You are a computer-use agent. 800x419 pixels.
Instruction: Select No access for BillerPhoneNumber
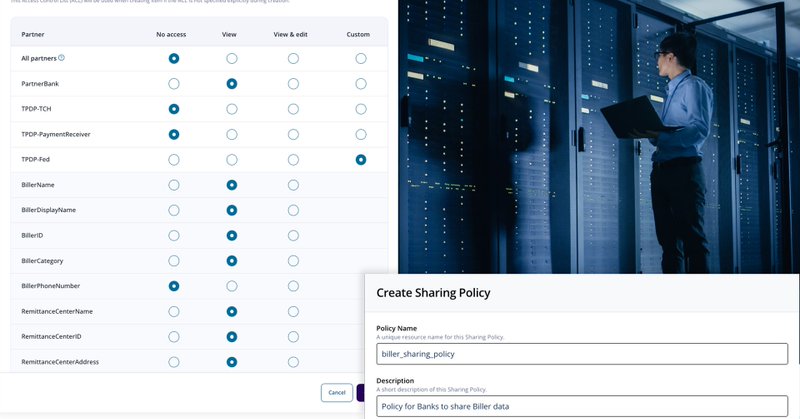(x=174, y=286)
